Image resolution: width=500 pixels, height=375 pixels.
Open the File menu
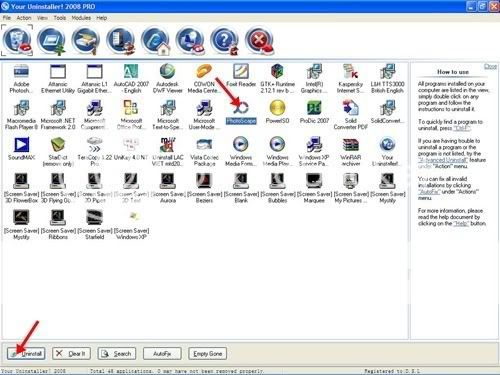(x=7, y=18)
